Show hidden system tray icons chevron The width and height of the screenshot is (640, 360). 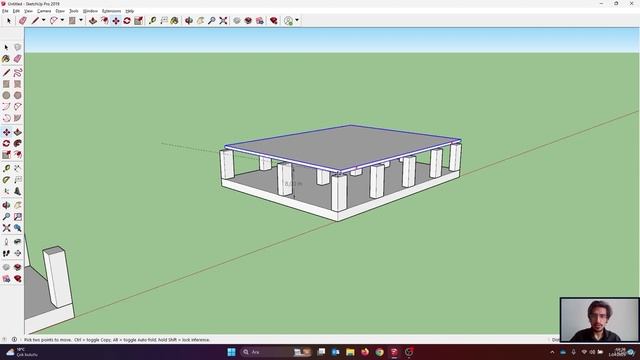552,352
